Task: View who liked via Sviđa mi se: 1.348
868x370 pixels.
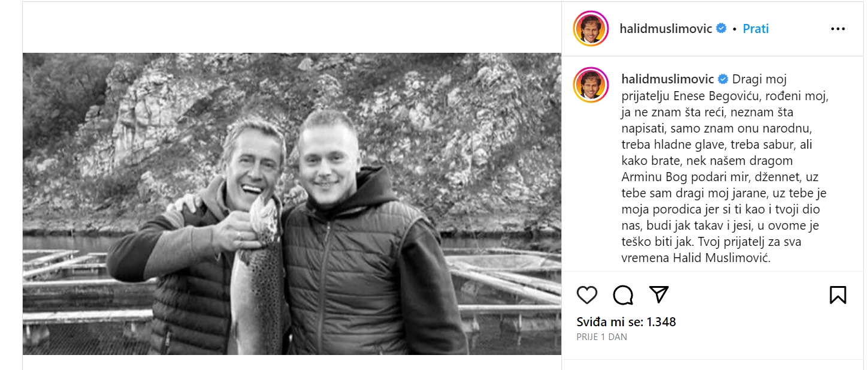Action: [x=626, y=322]
